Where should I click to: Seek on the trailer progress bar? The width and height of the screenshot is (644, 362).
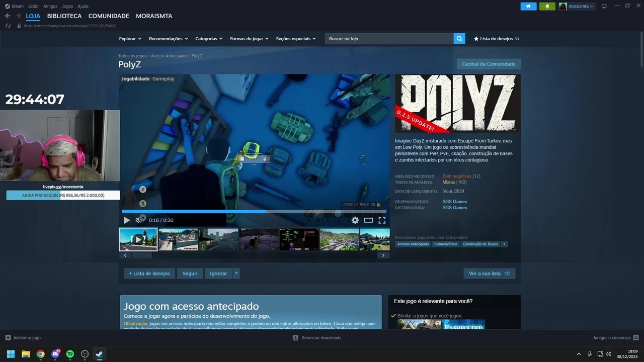[254, 212]
